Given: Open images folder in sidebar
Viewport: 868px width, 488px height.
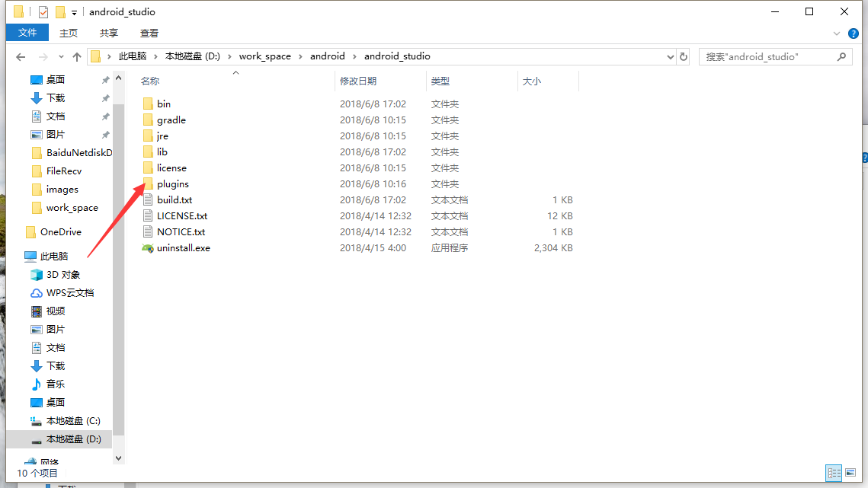Looking at the screenshot, I should point(62,190).
